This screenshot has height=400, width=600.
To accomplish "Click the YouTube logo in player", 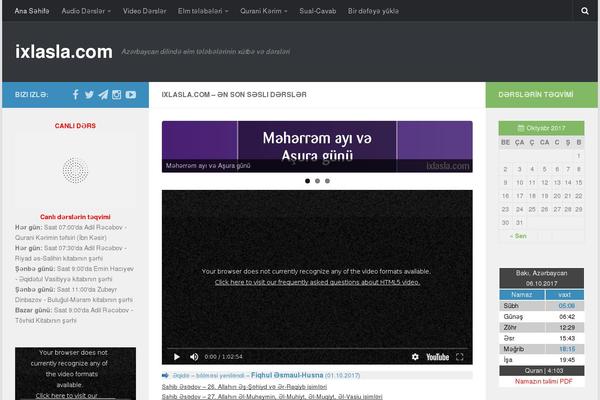I will [437, 357].
